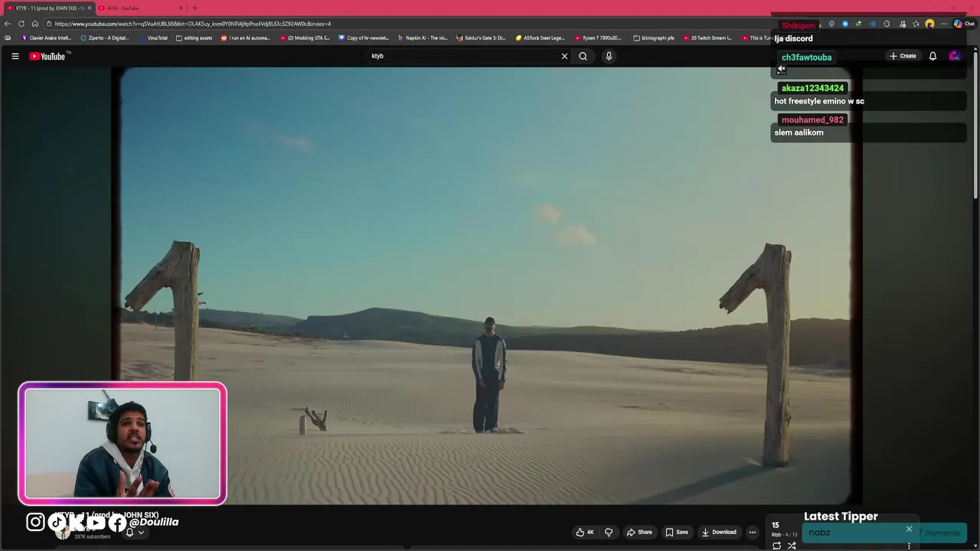Share the video with the Share button
The image size is (980, 551).
[639, 532]
